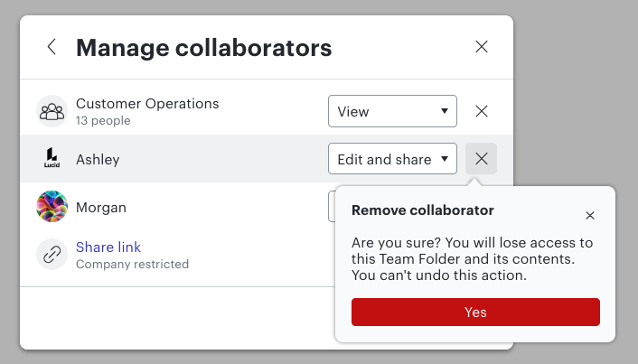Click the Remove collaborator popover heading

point(422,210)
